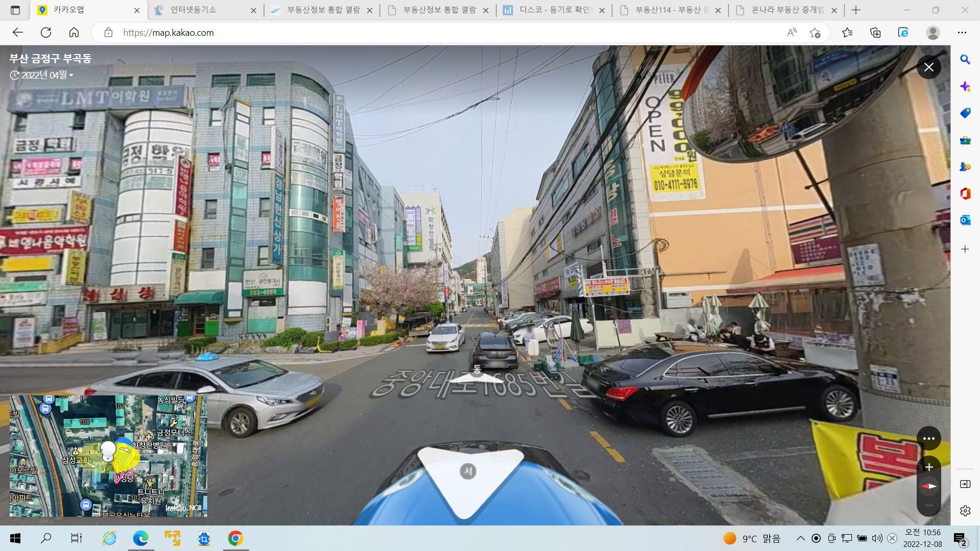Close the 카카오맵 tab
The height and width of the screenshot is (551, 980).
137,10
